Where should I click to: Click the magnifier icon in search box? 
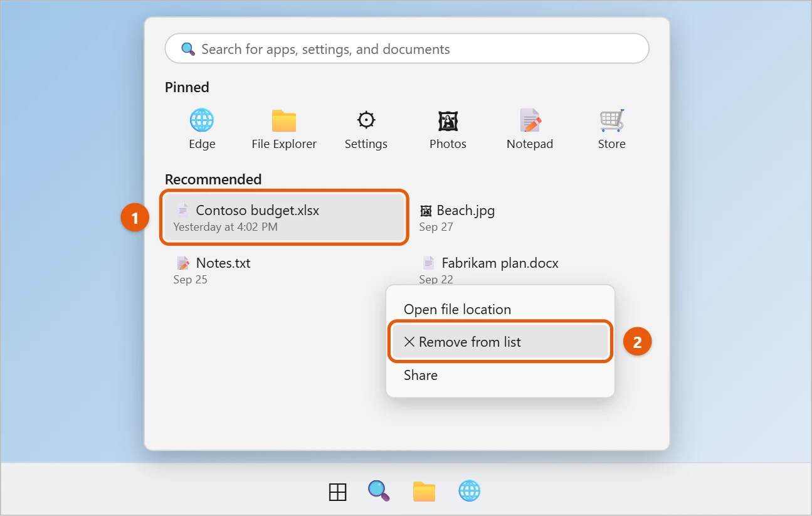pyautogui.click(x=188, y=49)
